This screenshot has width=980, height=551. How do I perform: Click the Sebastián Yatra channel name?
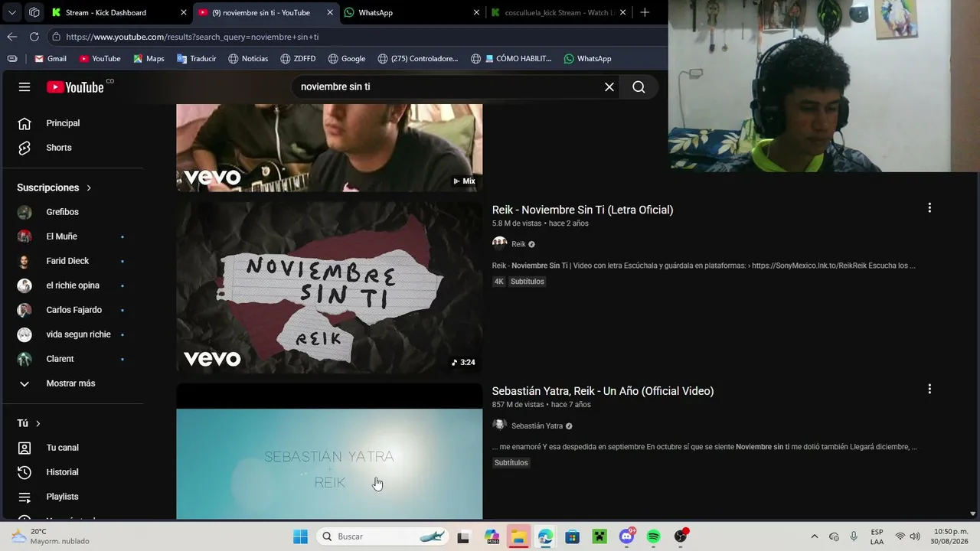pos(537,425)
